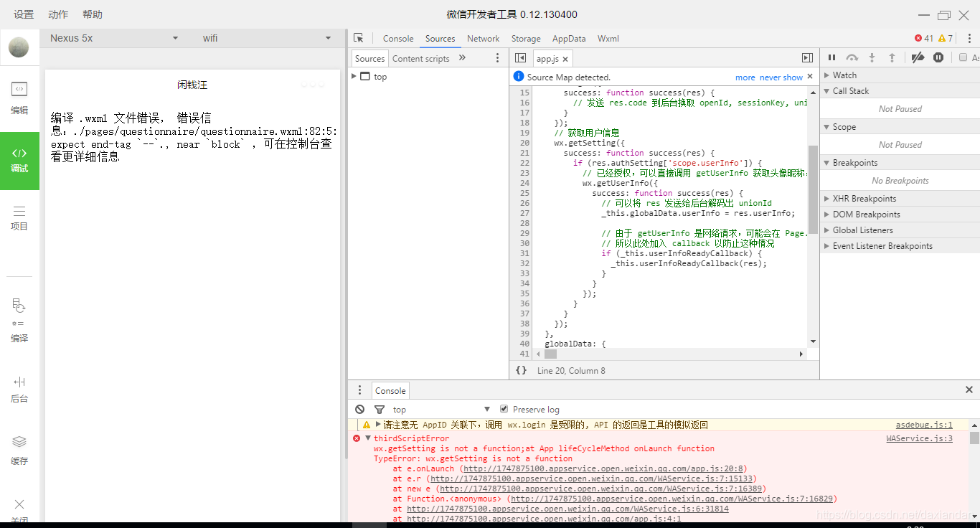
Task: Click pretty print braces icon
Action: click(522, 370)
